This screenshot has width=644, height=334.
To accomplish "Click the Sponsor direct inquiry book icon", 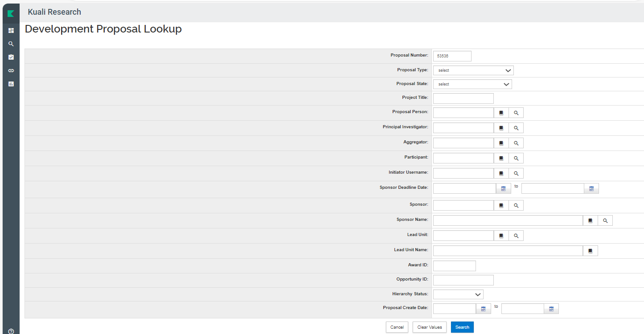I will tap(501, 206).
